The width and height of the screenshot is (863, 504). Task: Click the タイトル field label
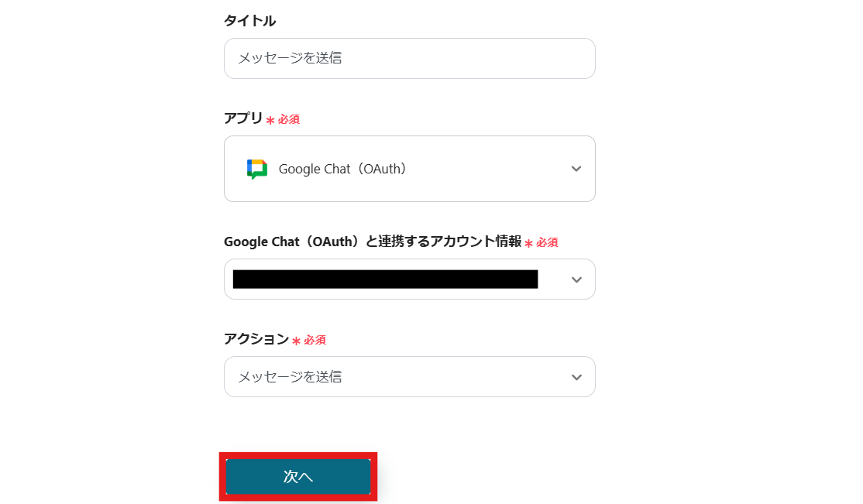point(249,21)
